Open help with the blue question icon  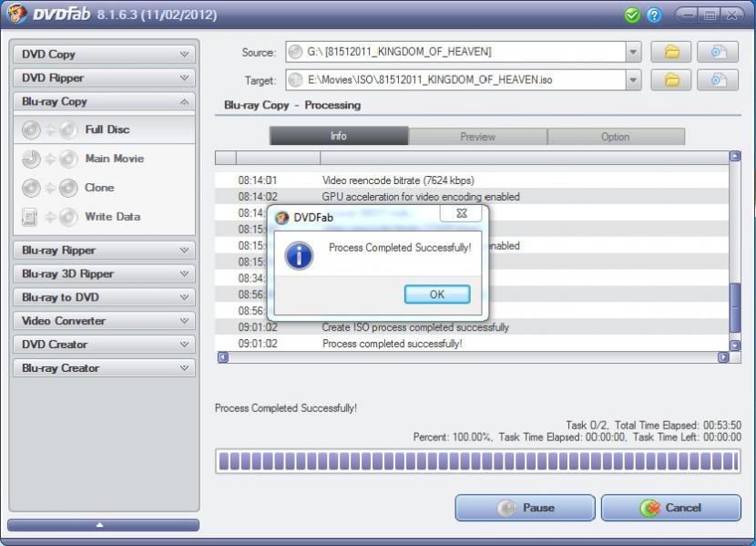654,15
